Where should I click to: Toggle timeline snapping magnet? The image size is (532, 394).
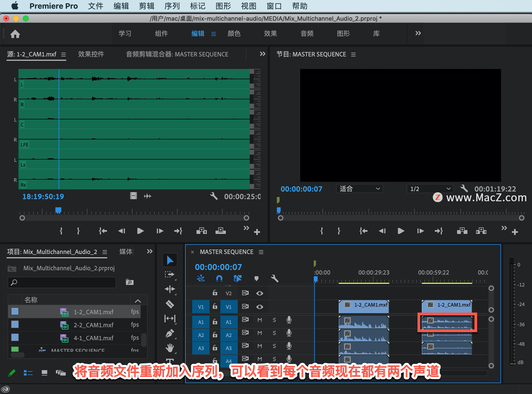pos(219,278)
